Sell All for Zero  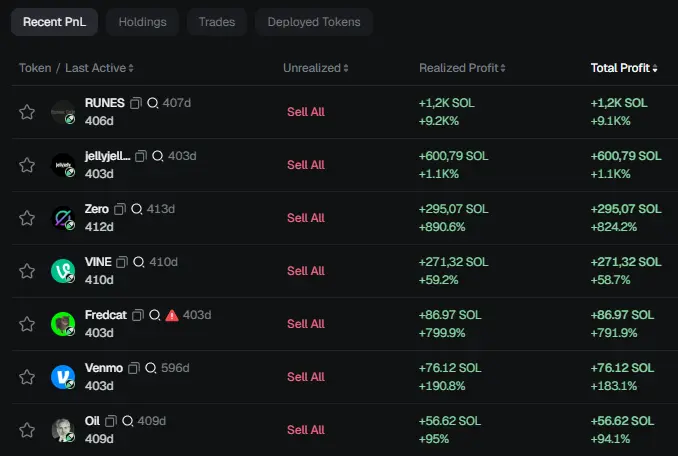(x=306, y=218)
